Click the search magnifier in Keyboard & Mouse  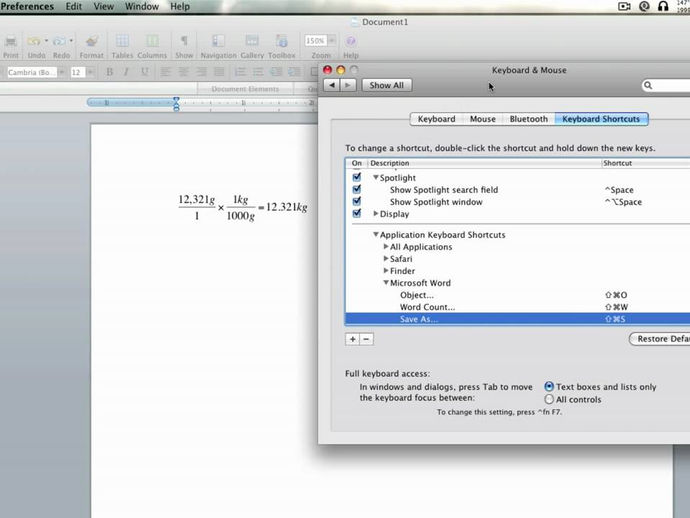click(x=648, y=85)
